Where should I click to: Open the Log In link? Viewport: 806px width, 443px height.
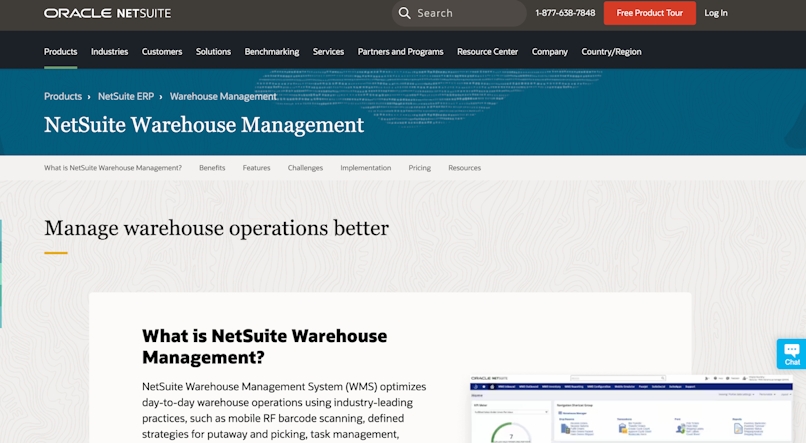(716, 13)
